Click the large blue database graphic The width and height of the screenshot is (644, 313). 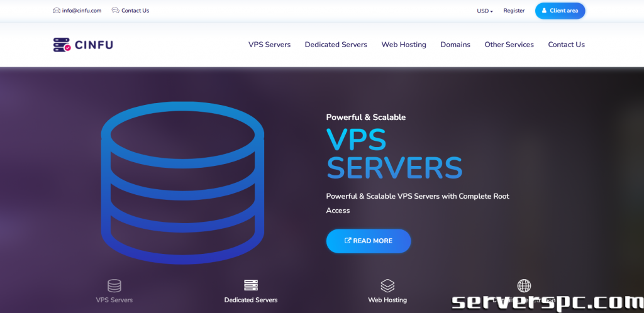[182, 182]
